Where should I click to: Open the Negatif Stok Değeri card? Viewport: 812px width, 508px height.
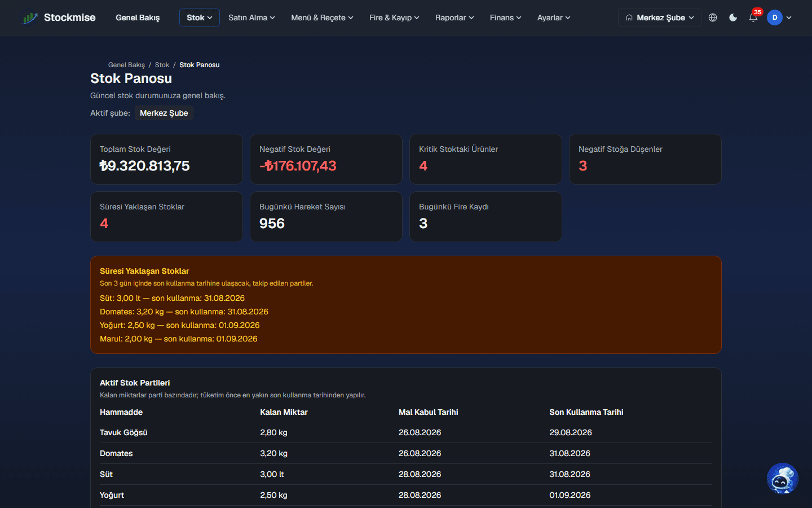(326, 159)
